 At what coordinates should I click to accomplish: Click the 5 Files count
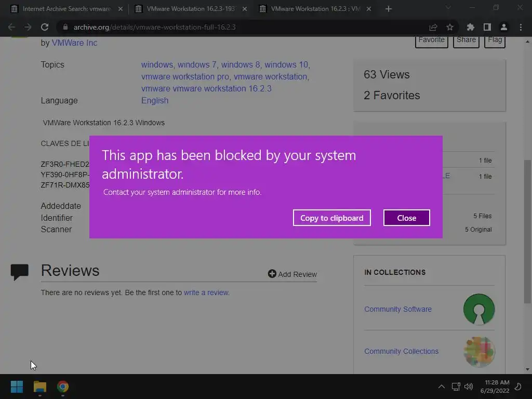coord(483,216)
